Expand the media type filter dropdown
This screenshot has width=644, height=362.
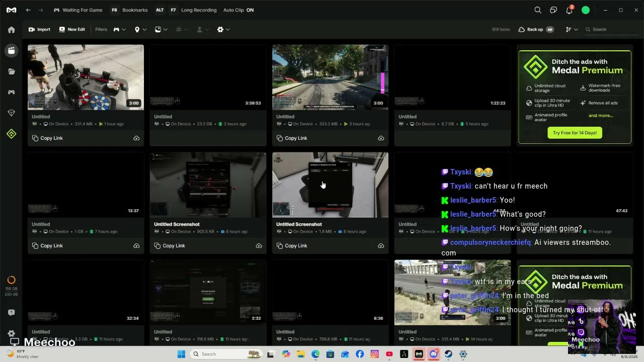point(161,30)
